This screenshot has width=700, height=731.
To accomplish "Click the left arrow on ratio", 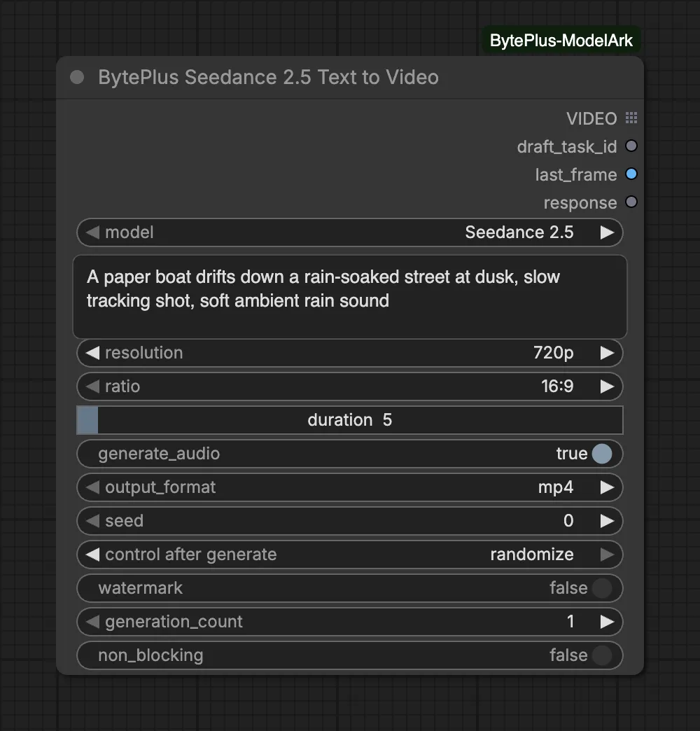I will point(92,387).
